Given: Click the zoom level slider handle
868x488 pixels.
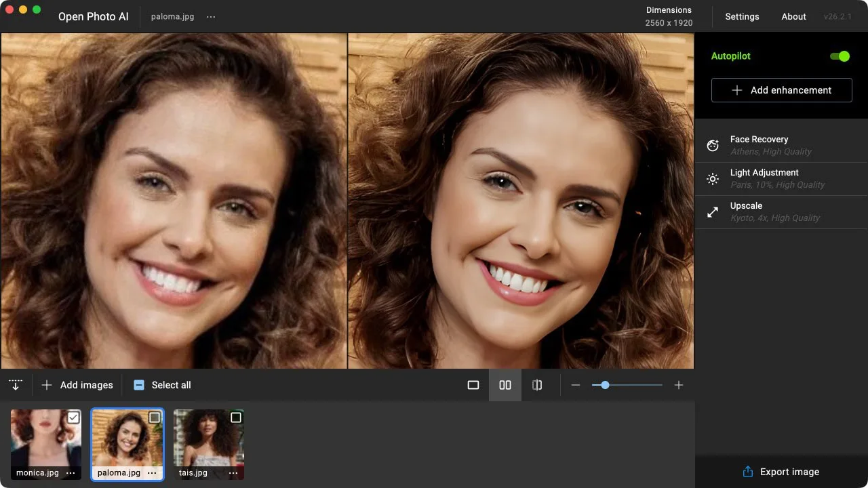Looking at the screenshot, I should pos(605,385).
